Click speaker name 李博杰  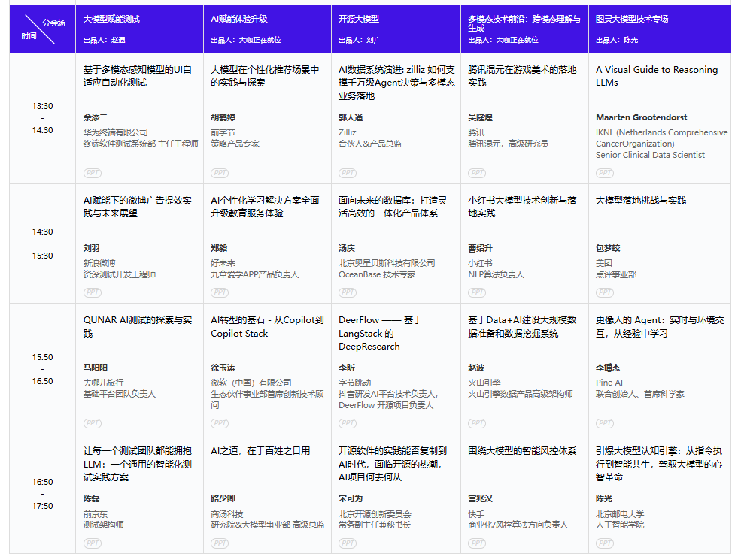point(608,368)
